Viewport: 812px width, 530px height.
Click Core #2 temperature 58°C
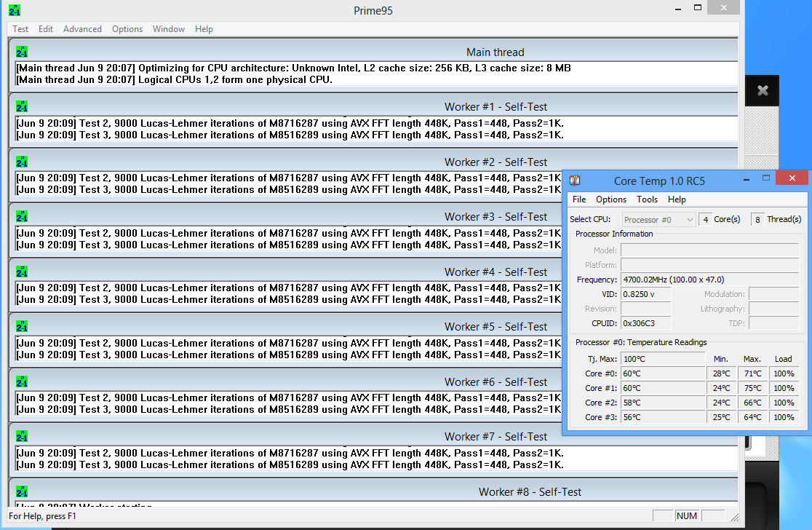pos(663,403)
